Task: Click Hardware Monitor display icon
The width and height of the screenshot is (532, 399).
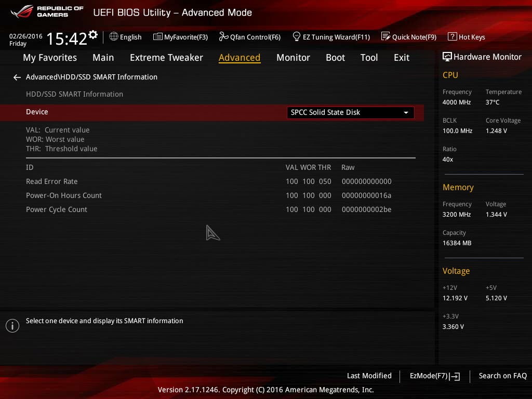Action: coord(447,57)
